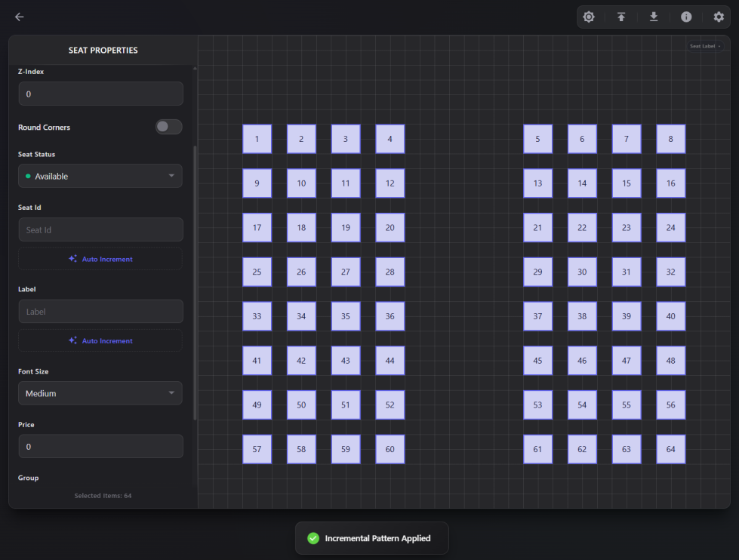The width and height of the screenshot is (739, 560).
Task: Open the info icon in toolbar
Action: [686, 17]
